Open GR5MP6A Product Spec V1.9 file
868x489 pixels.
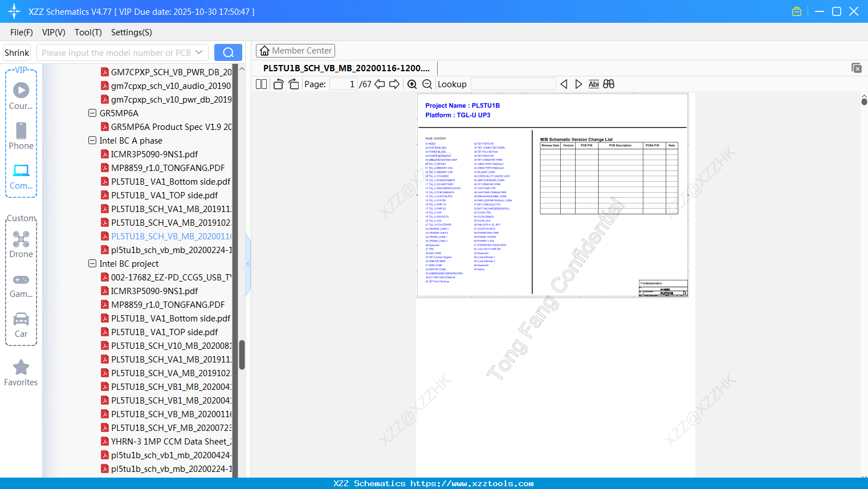(166, 127)
